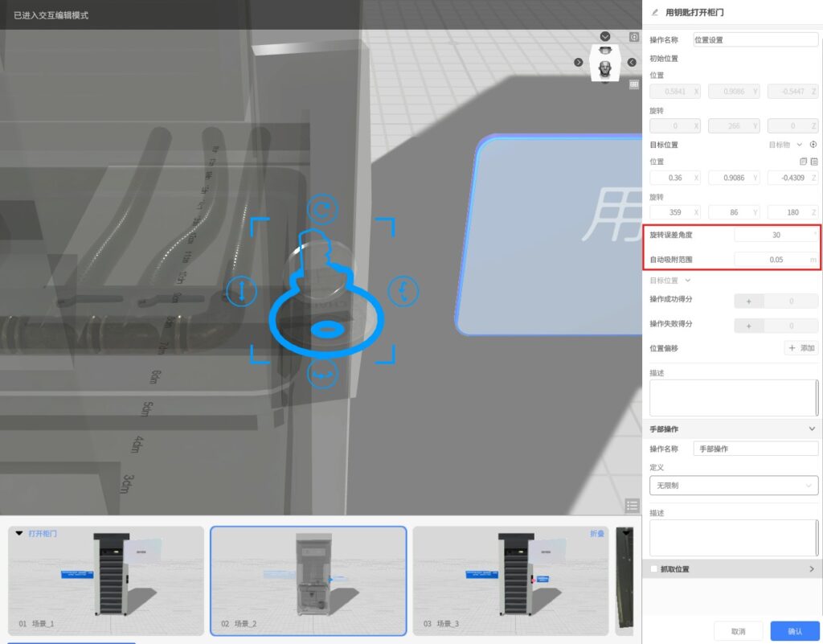823x644 pixels.
Task: Select the 03 场景_3 thumbnail
Action: click(510, 580)
